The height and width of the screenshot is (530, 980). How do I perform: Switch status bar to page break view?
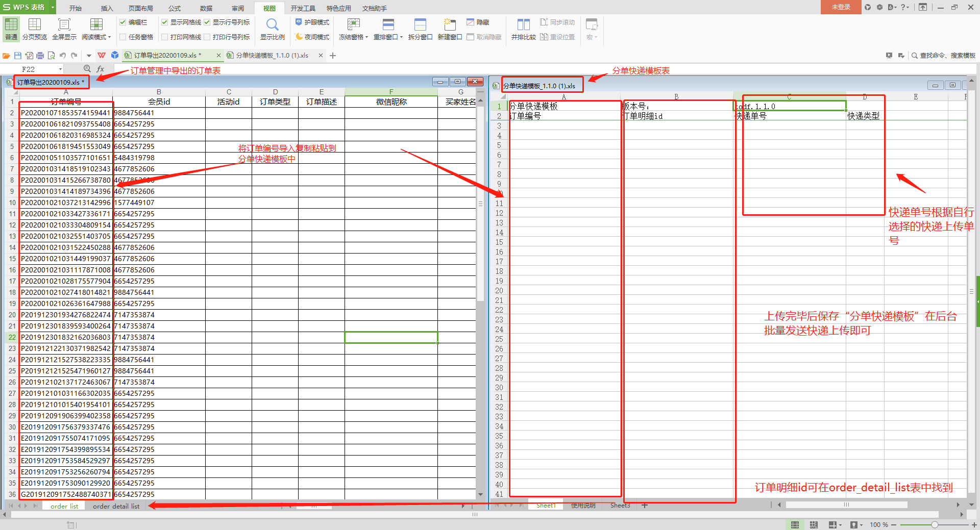814,525
